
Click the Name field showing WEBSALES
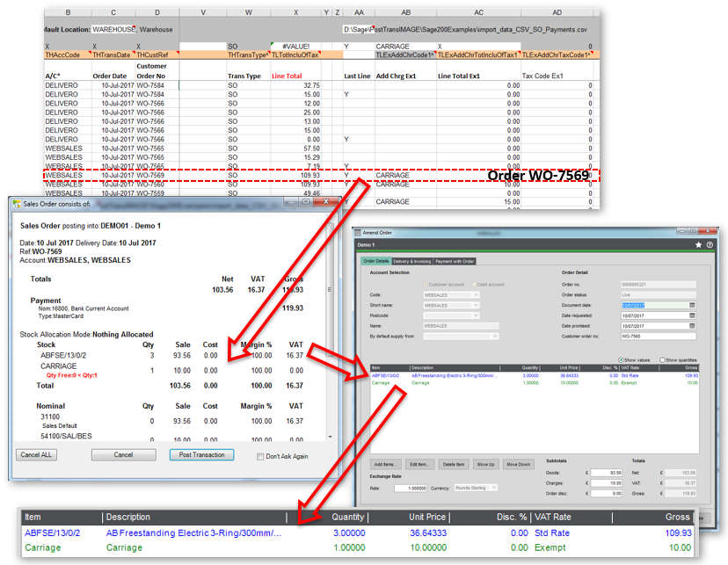point(461,326)
